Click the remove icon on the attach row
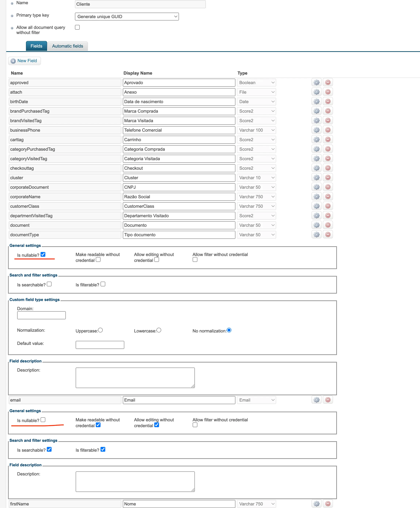 coord(328,92)
